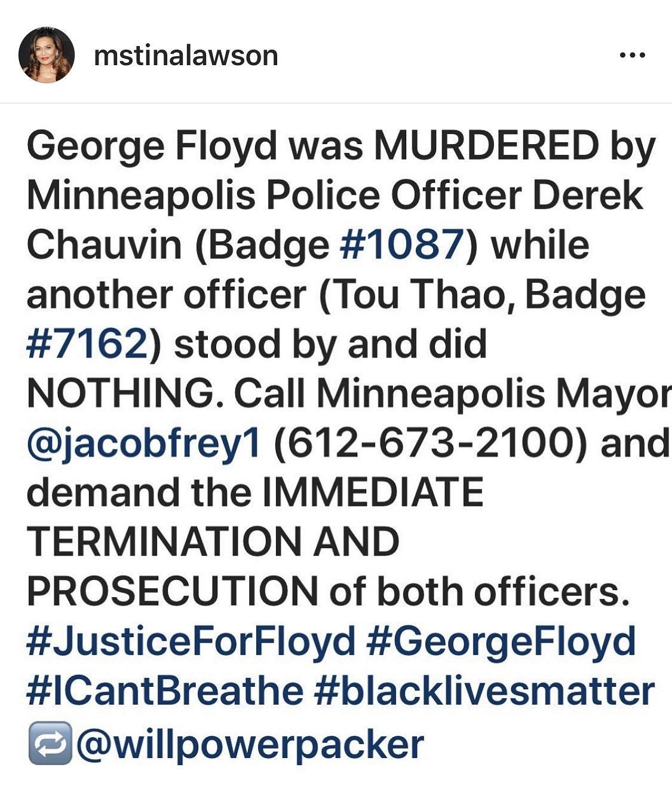
Task: Open the #GeorgeFloyd hashtag
Action: pos(501,641)
